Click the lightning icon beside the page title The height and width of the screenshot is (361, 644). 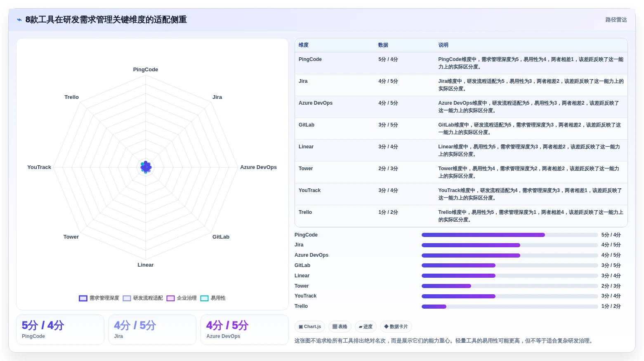coord(19,20)
